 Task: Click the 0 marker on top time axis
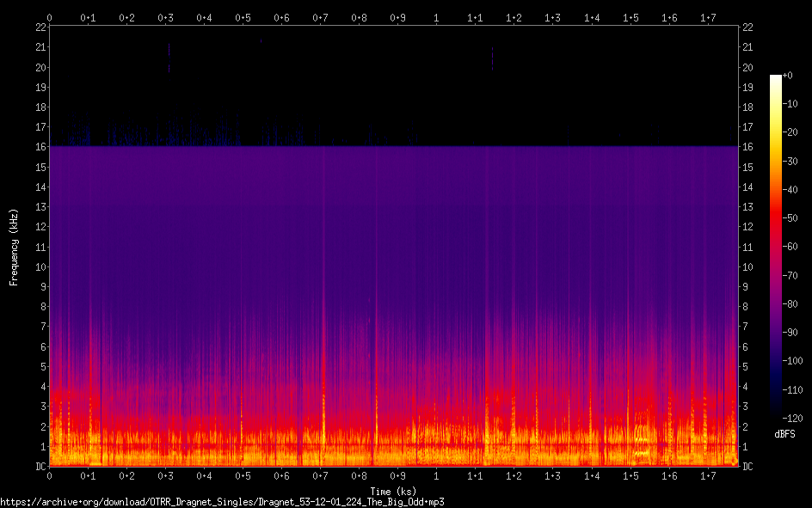pyautogui.click(x=49, y=17)
